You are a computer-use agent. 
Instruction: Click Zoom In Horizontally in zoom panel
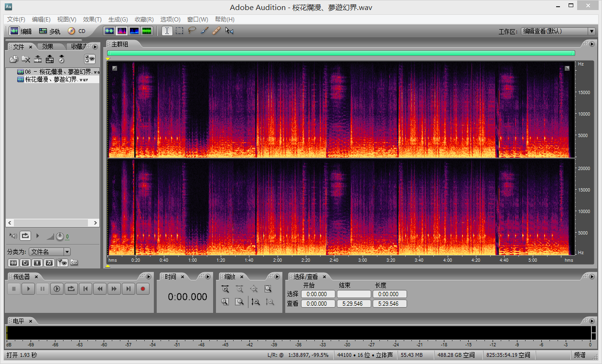225,289
